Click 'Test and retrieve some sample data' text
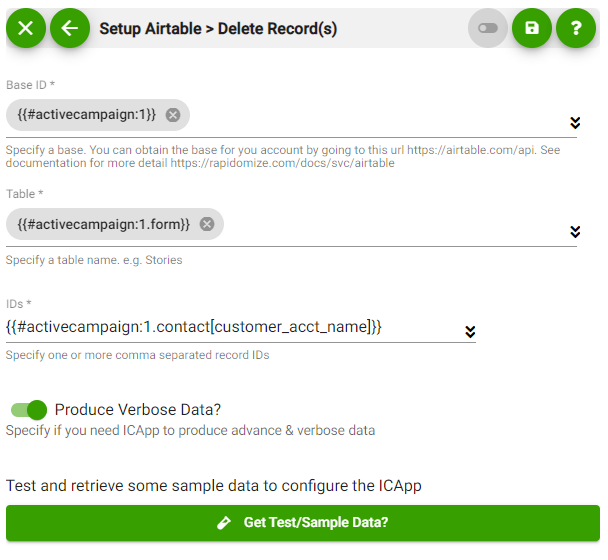Image resolution: width=608 pixels, height=560 pixels. [x=214, y=486]
